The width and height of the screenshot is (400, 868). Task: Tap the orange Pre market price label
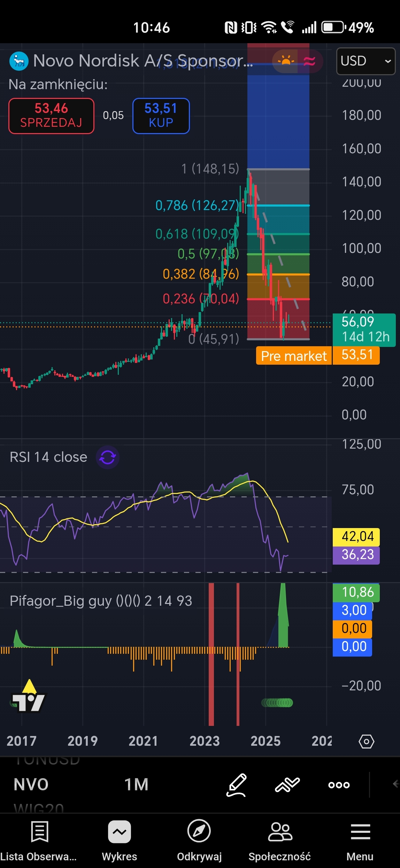[x=294, y=356]
